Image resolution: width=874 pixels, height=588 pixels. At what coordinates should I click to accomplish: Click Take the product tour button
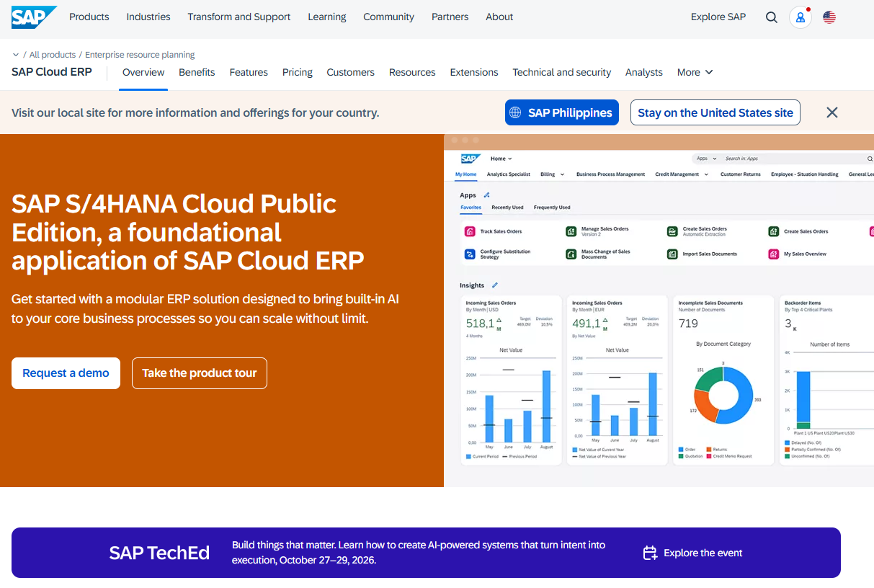pos(200,373)
